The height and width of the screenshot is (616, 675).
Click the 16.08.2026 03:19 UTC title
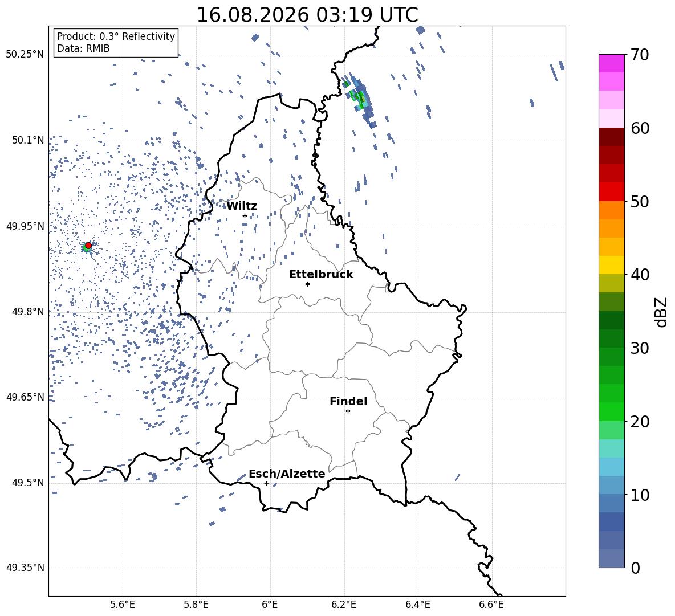coord(307,15)
